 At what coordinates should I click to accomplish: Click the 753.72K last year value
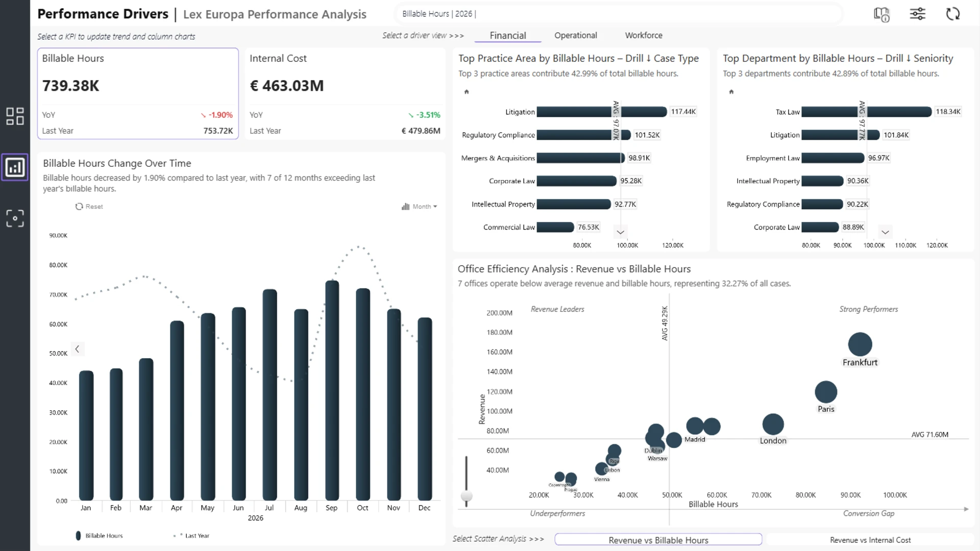pos(218,131)
